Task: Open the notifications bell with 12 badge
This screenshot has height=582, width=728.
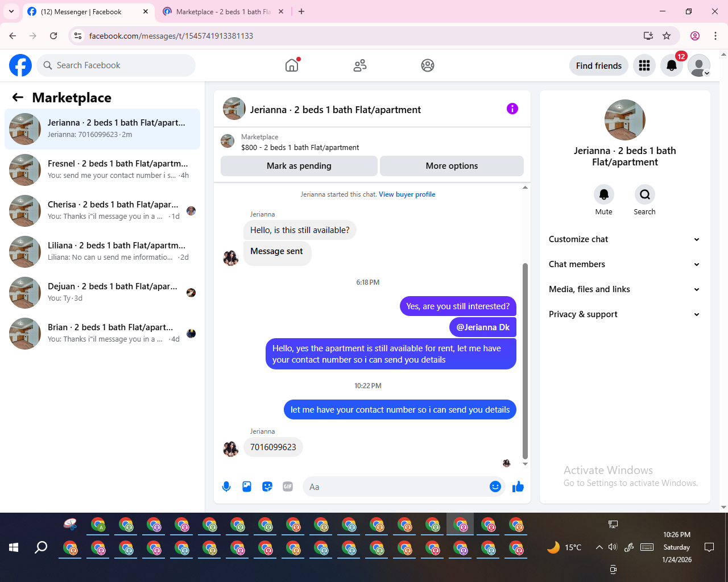Action: coord(672,65)
